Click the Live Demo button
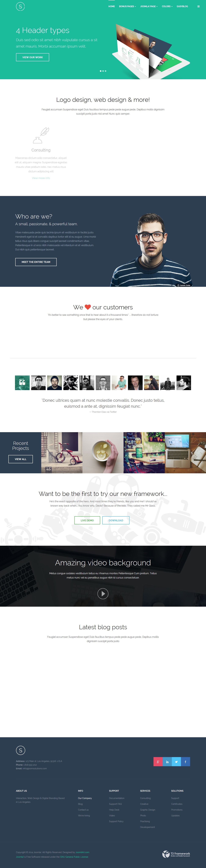This screenshot has width=206, height=868. [87, 520]
